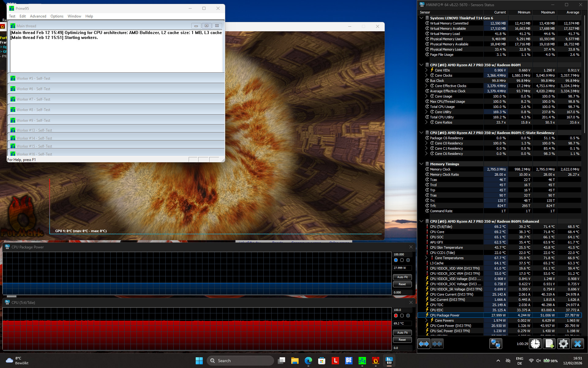Click the maximum value field of CPU Package Power graph
The height and width of the screenshot is (368, 588).
(402, 255)
